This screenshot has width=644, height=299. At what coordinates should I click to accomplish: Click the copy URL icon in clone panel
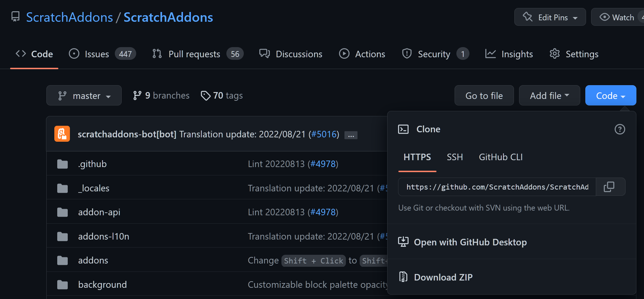click(610, 187)
